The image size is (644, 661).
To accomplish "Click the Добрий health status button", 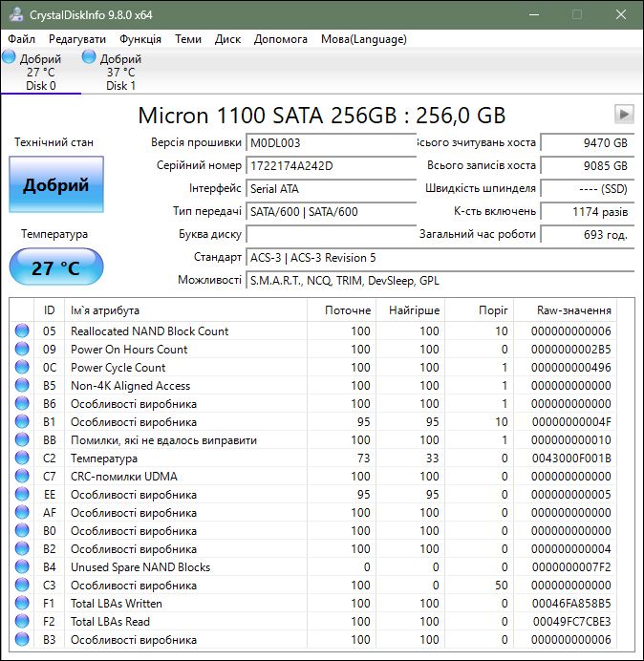I will (x=56, y=184).
